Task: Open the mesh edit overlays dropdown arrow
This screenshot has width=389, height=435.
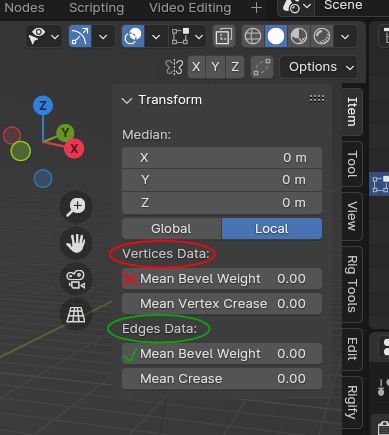Action: [x=199, y=36]
